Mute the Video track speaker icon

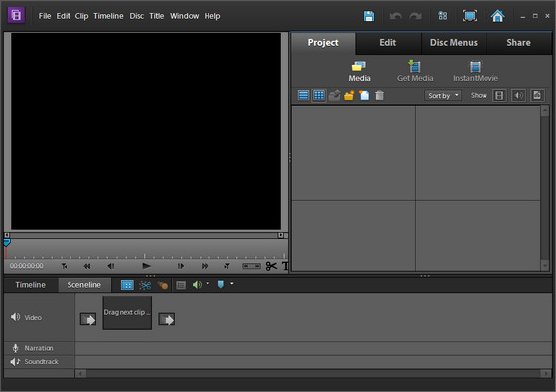click(15, 317)
